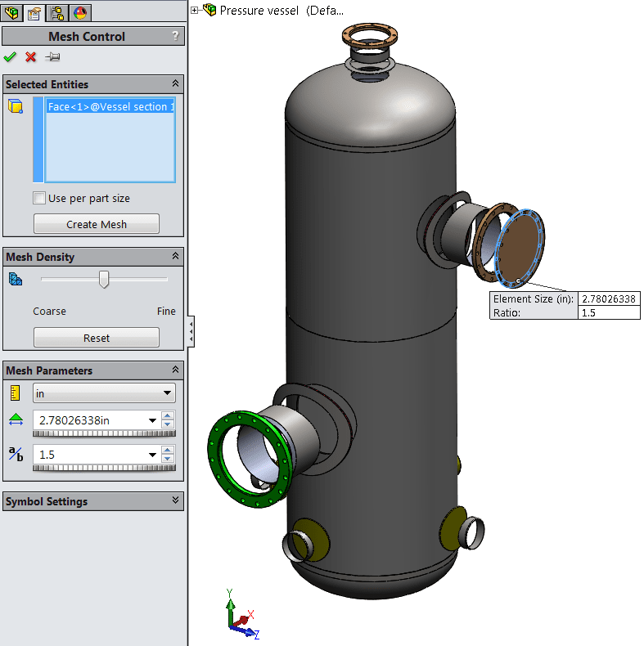644x646 pixels.
Task: Click the Reset mesh density button
Action: click(97, 338)
